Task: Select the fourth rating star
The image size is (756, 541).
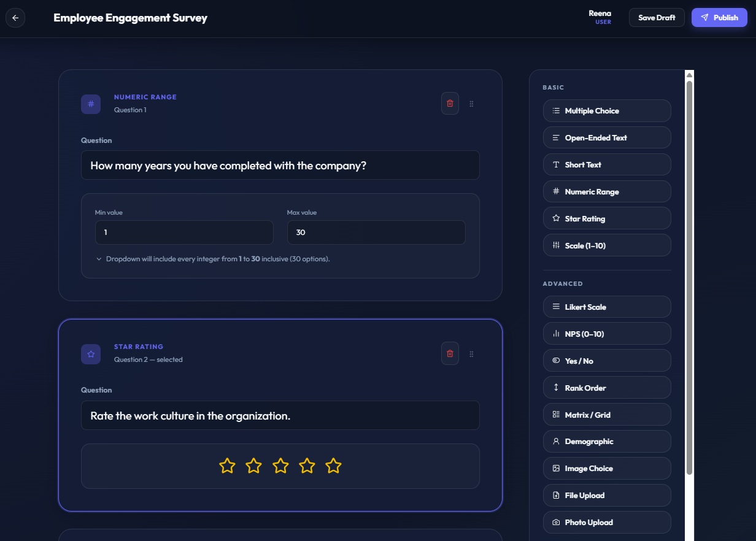Action: [x=307, y=466]
